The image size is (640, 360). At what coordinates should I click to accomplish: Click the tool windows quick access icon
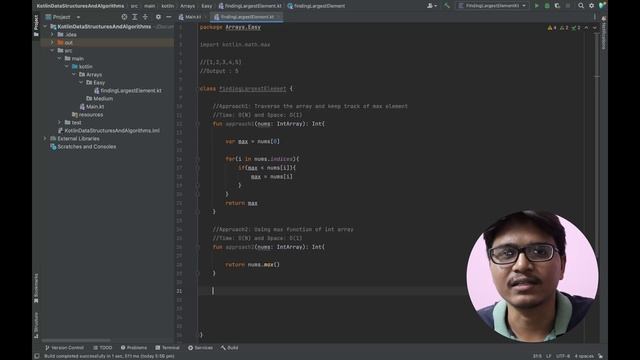coord(37,356)
